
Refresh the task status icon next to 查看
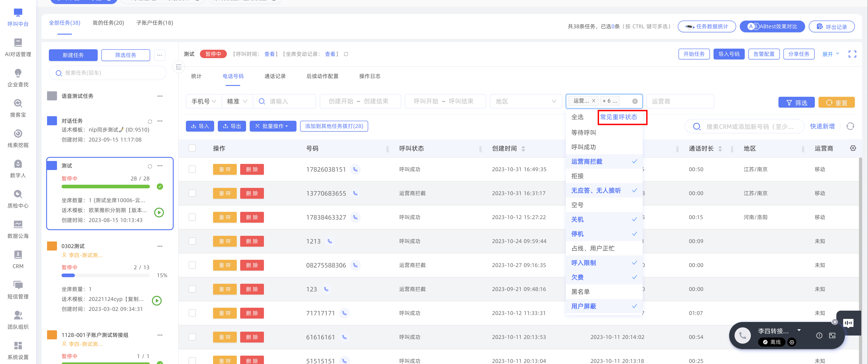(x=346, y=54)
